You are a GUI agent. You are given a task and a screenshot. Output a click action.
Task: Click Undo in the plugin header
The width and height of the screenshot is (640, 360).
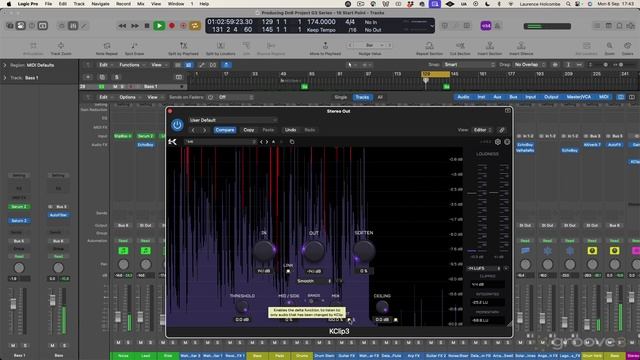point(290,130)
